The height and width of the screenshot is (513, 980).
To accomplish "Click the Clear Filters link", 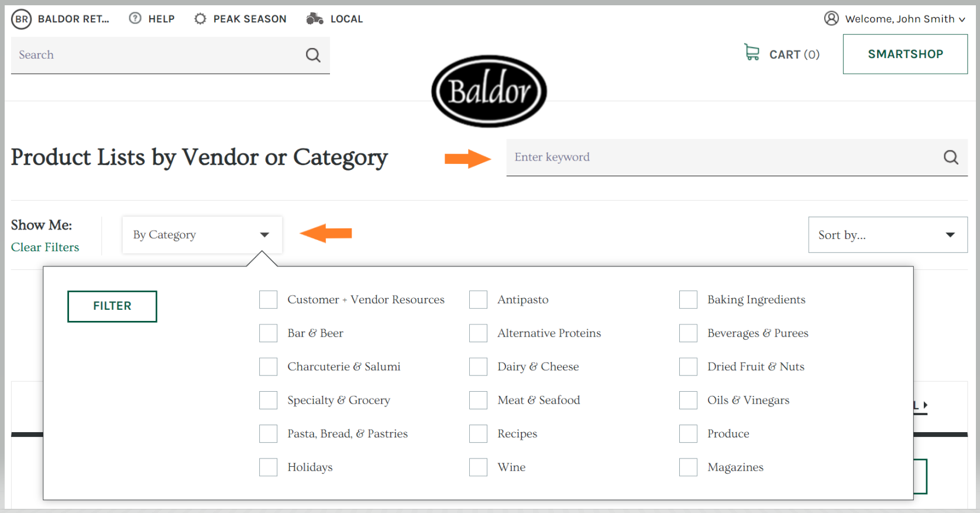I will point(45,247).
